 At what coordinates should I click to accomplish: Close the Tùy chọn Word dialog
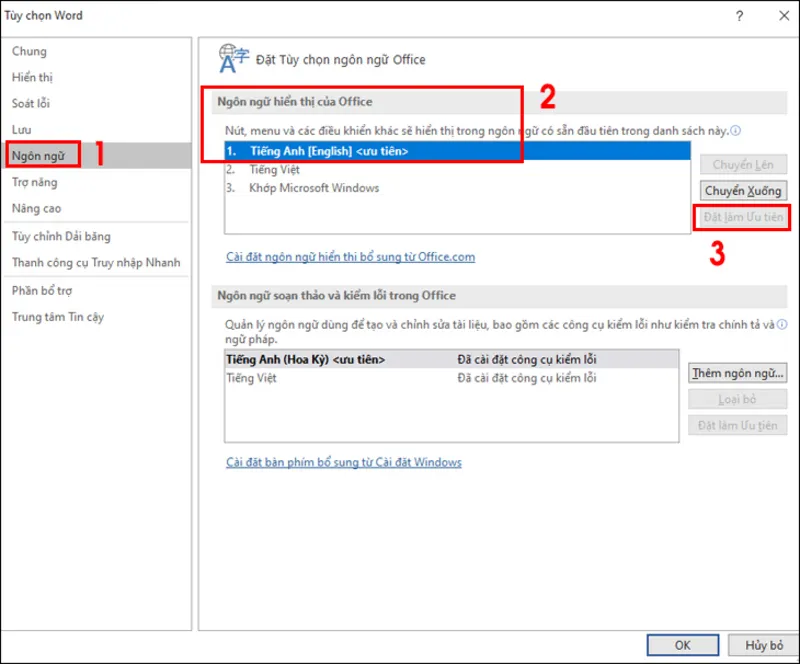point(784,16)
